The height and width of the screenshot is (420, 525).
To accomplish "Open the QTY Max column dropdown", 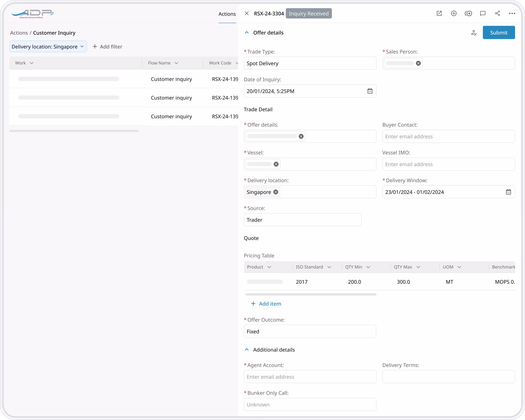I will click(x=418, y=267).
